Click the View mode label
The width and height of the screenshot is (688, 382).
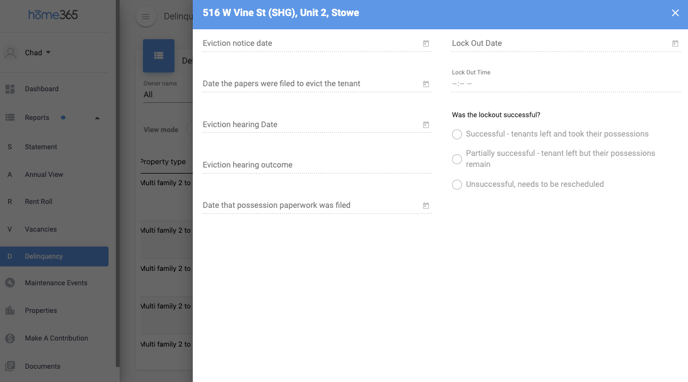coord(161,130)
